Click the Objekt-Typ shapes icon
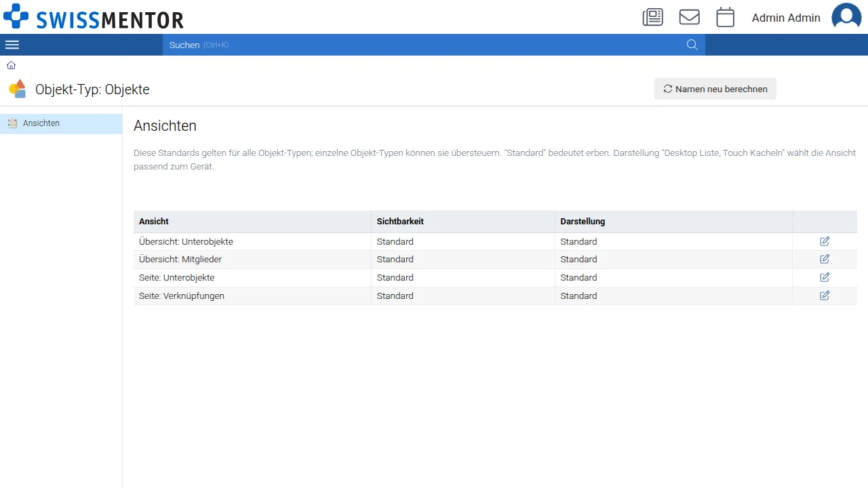868x488 pixels. (18, 89)
